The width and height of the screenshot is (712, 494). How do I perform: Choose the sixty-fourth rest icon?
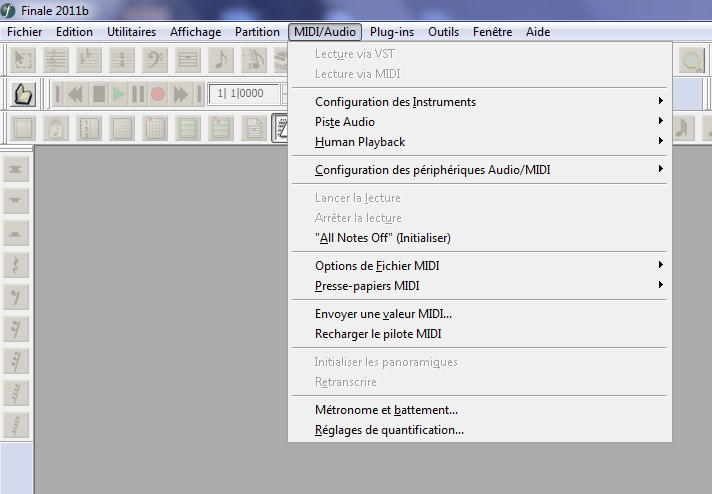coord(16,393)
